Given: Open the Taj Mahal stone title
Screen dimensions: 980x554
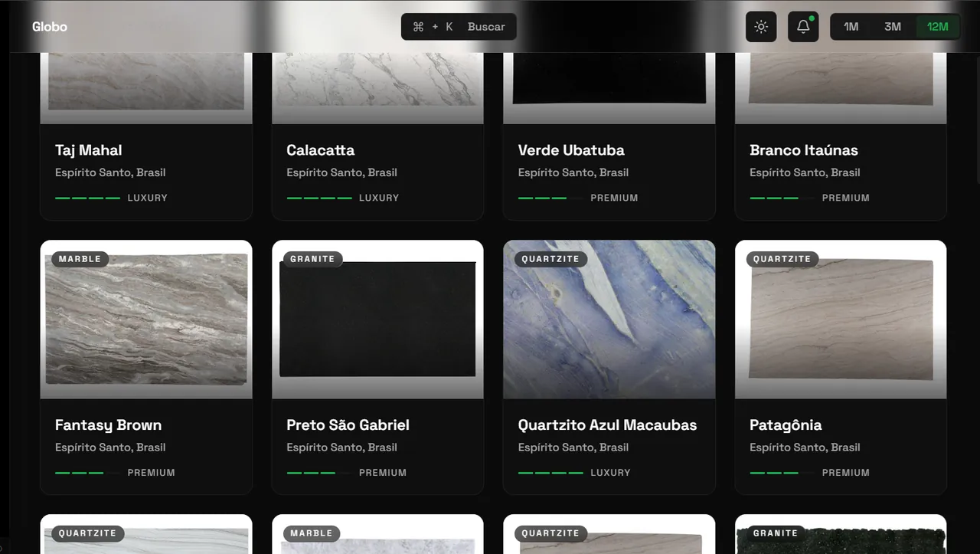Looking at the screenshot, I should point(89,150).
